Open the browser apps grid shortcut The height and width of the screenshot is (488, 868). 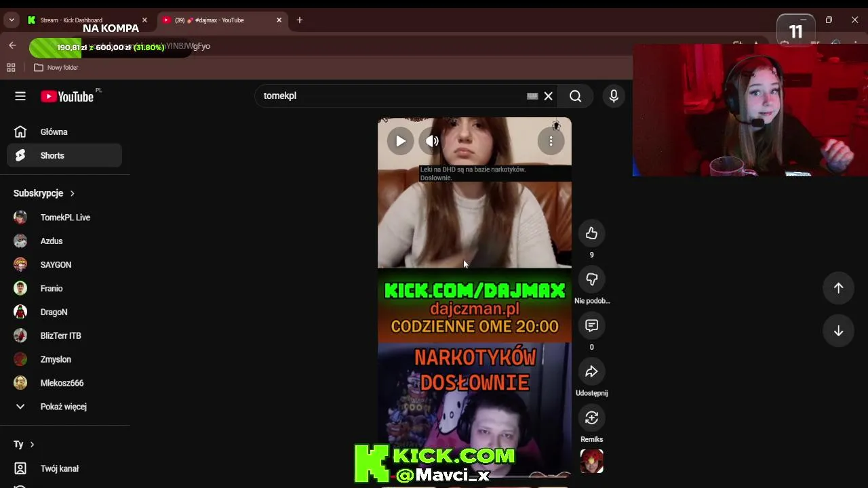(x=11, y=68)
